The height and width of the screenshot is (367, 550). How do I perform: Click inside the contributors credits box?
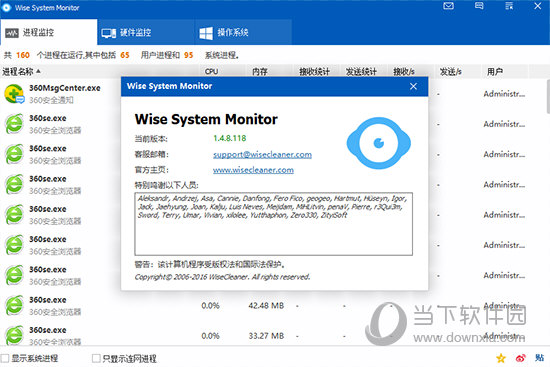(x=273, y=224)
